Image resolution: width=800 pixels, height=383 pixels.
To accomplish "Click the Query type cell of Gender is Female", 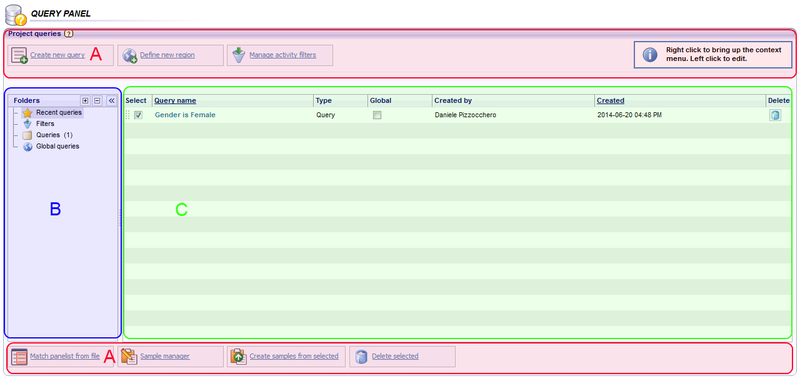I will click(x=326, y=115).
